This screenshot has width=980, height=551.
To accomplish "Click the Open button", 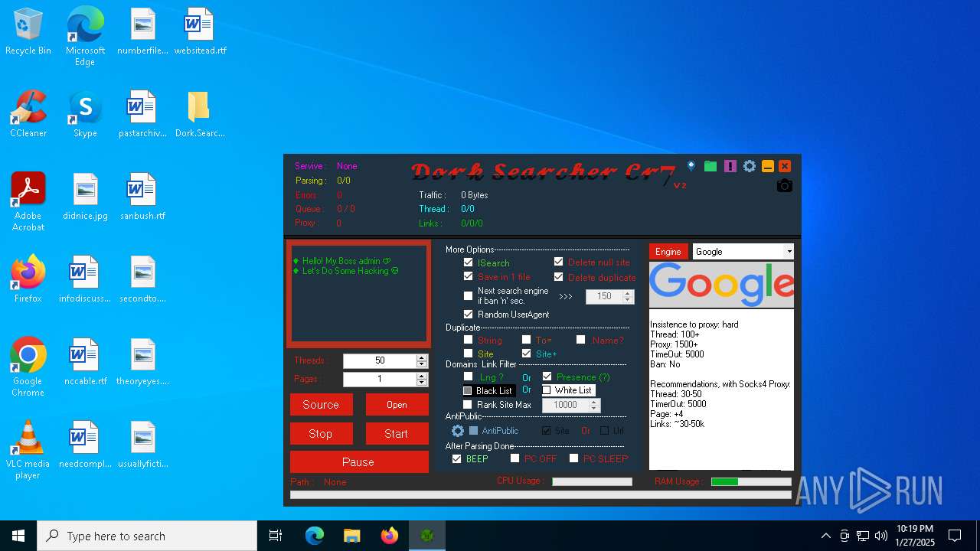I will pos(397,405).
